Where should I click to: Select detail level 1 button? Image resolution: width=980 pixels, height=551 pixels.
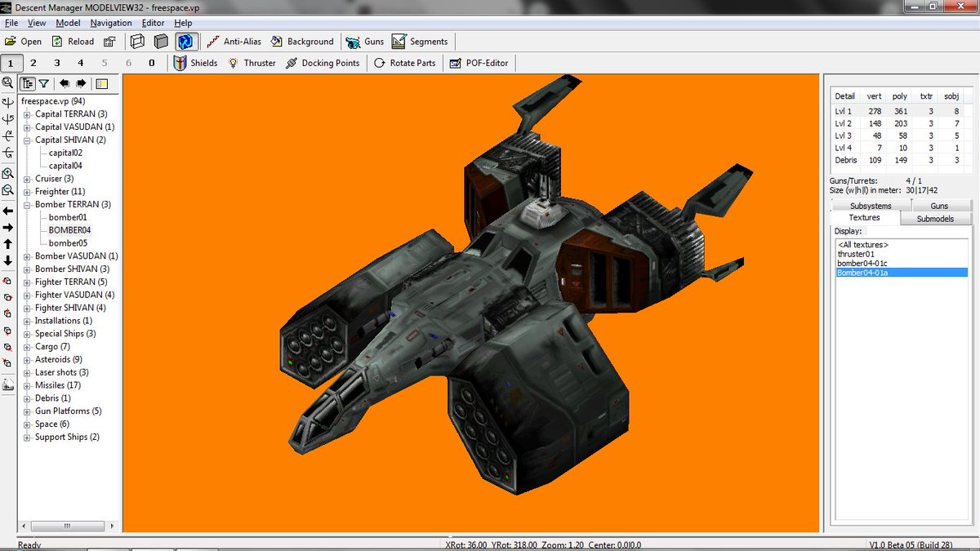[11, 63]
